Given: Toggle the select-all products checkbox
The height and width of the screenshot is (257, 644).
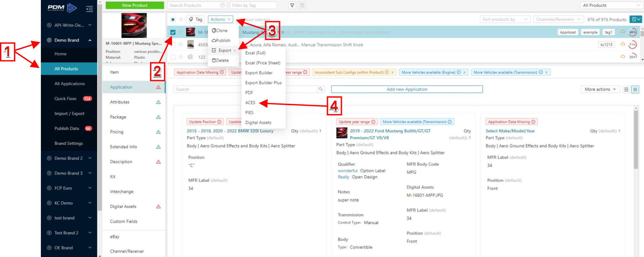Looking at the screenshot, I should [x=173, y=19].
